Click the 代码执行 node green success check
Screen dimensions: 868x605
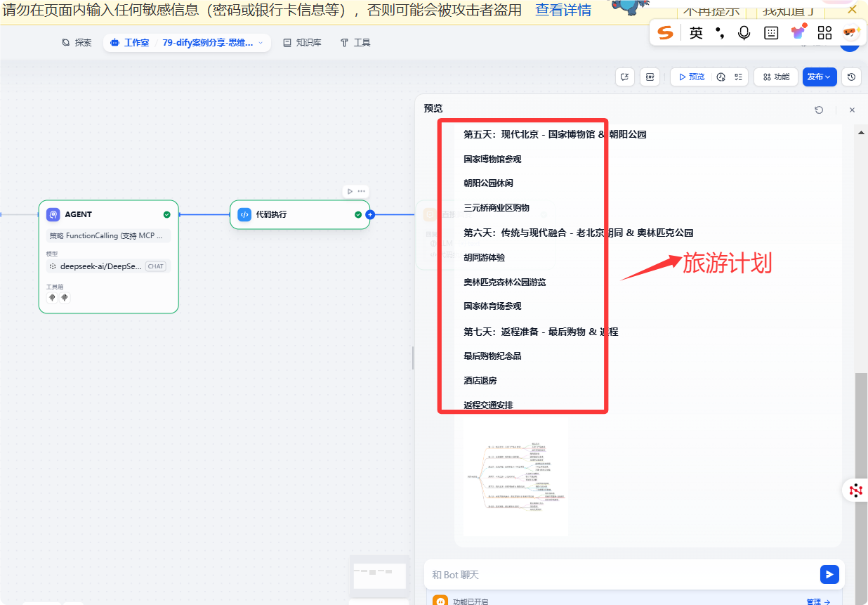click(x=358, y=214)
